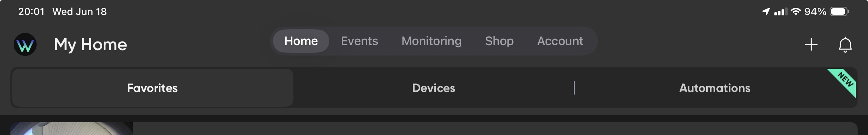This screenshot has height=135, width=868.
Task: Tap the battery icon in status bar
Action: pyautogui.click(x=840, y=11)
